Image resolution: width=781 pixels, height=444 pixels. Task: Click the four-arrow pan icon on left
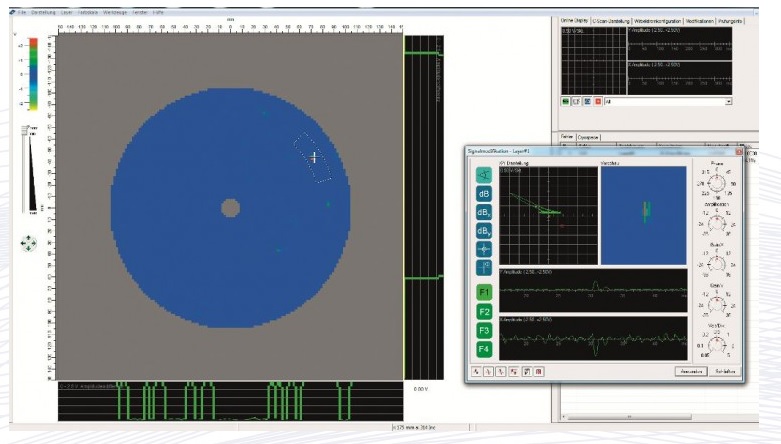point(28,243)
